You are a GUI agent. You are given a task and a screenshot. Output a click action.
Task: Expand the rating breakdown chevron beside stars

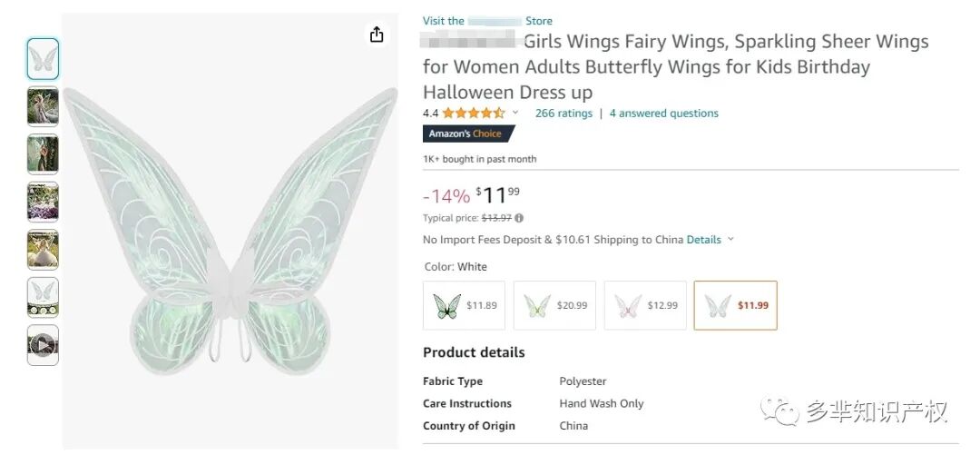(515, 113)
